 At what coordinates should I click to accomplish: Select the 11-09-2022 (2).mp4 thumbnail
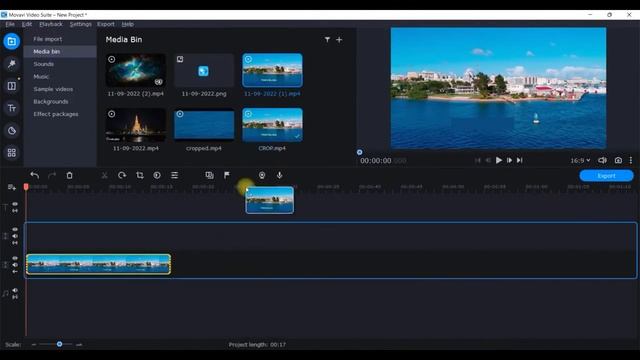pyautogui.click(x=136, y=70)
